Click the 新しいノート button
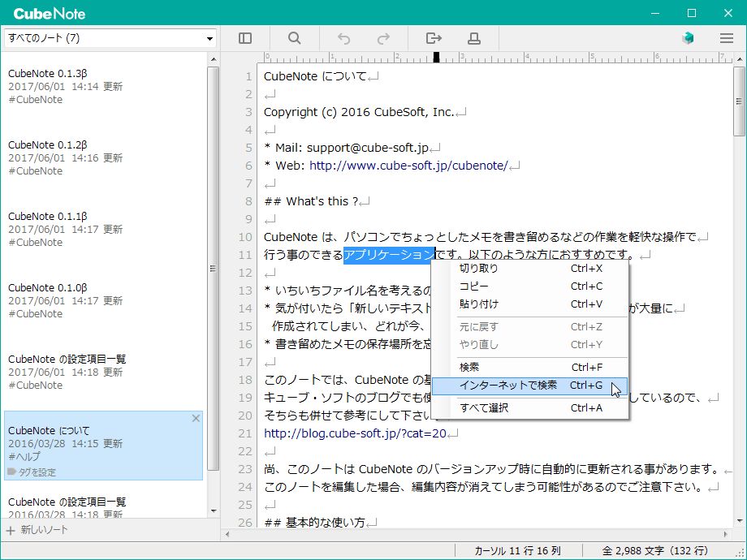Viewport: 747px width, 560px height. pos(37,530)
